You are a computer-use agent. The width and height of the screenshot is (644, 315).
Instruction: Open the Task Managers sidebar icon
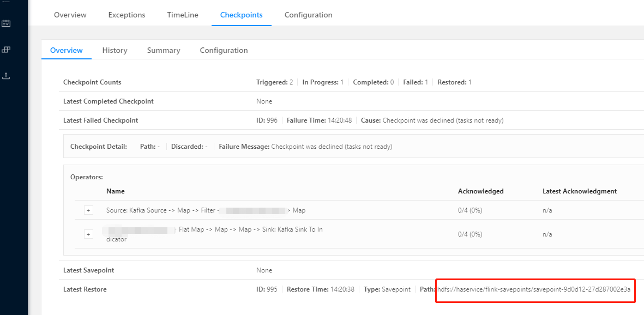[x=7, y=49]
